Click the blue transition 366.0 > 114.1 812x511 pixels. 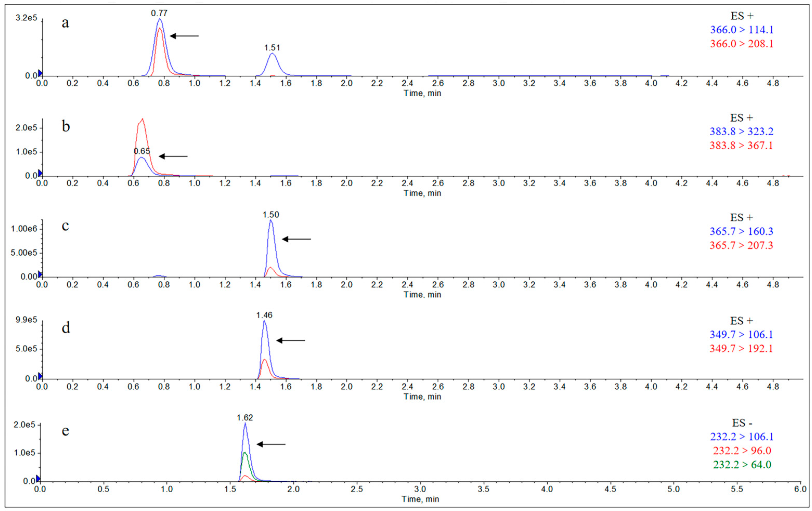(742, 30)
